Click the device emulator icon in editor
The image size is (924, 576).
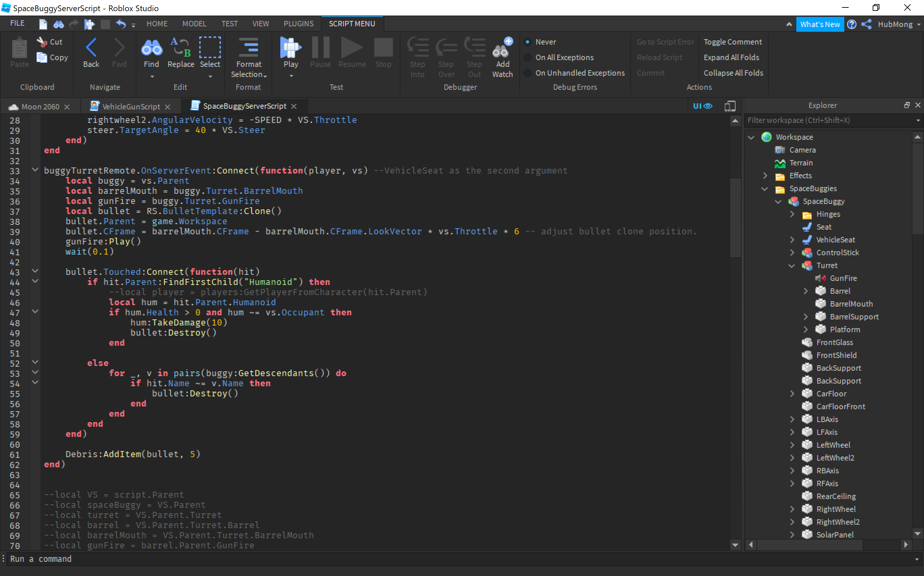[730, 106]
